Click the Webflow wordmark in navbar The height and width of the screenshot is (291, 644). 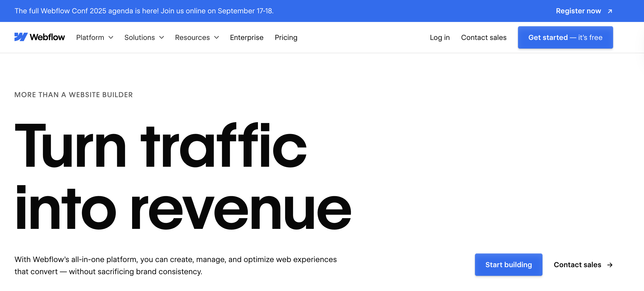pyautogui.click(x=47, y=37)
